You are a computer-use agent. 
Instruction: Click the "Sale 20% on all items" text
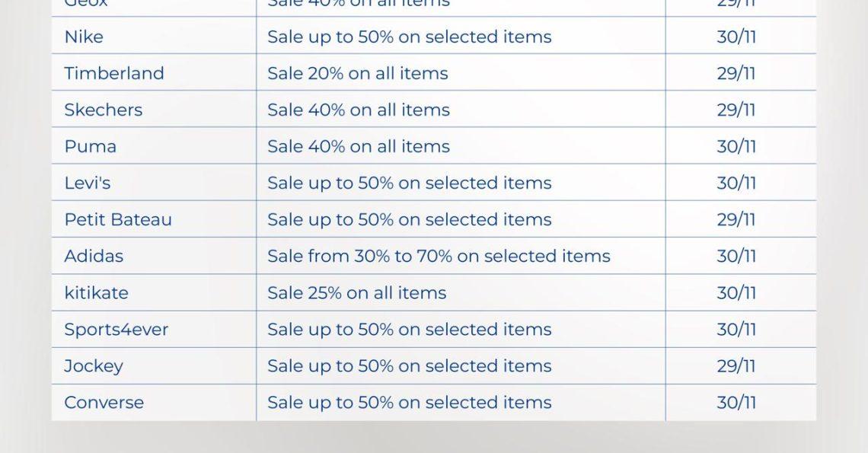[358, 73]
